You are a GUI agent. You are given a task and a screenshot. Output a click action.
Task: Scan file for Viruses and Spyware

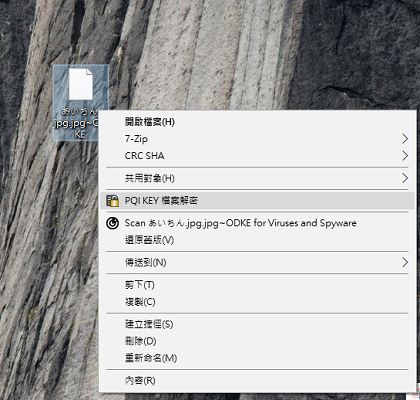pos(257,223)
